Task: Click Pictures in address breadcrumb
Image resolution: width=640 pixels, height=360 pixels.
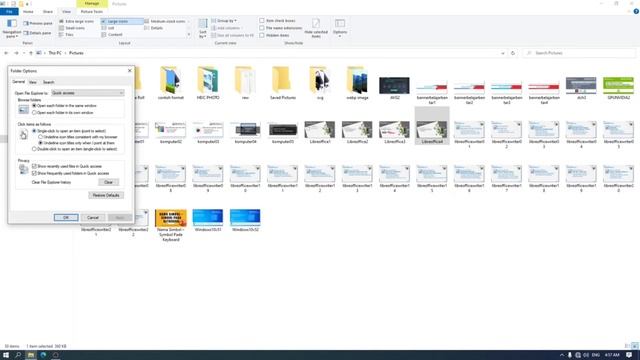Action: point(76,53)
